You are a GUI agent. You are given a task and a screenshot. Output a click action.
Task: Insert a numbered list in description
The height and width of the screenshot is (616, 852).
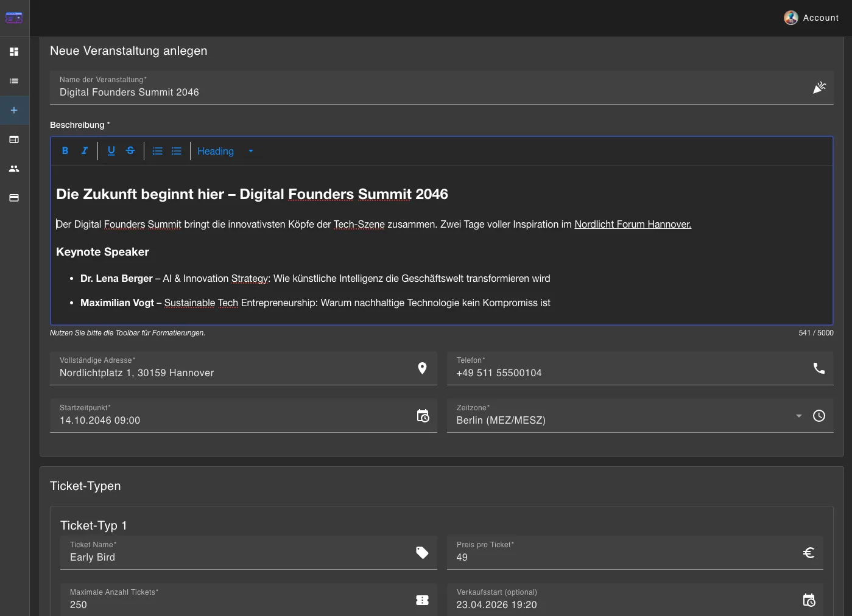coord(158,151)
